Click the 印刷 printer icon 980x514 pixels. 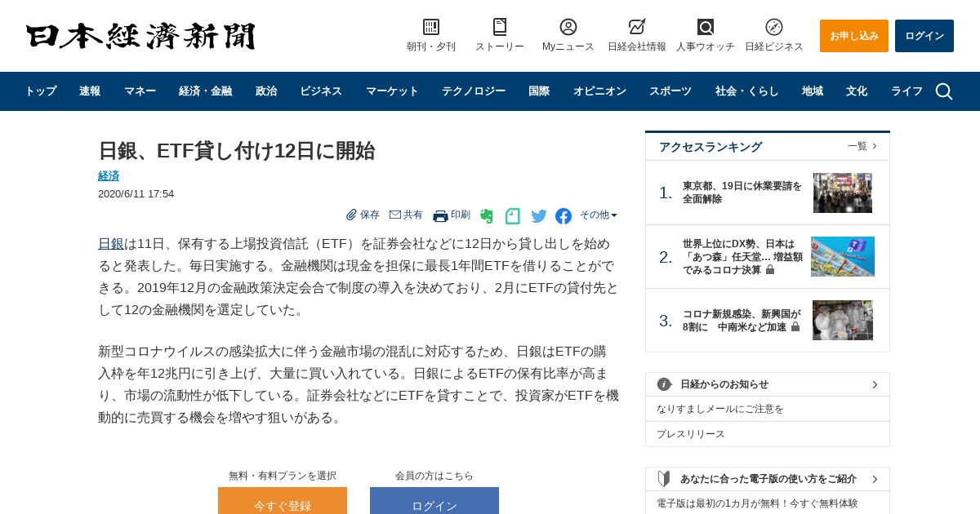(440, 215)
